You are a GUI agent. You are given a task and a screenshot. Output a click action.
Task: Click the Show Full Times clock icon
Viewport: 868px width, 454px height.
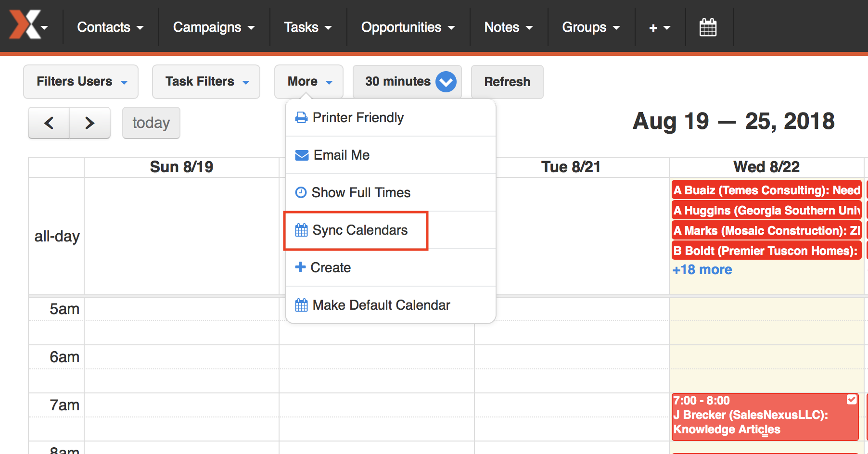coord(301,192)
